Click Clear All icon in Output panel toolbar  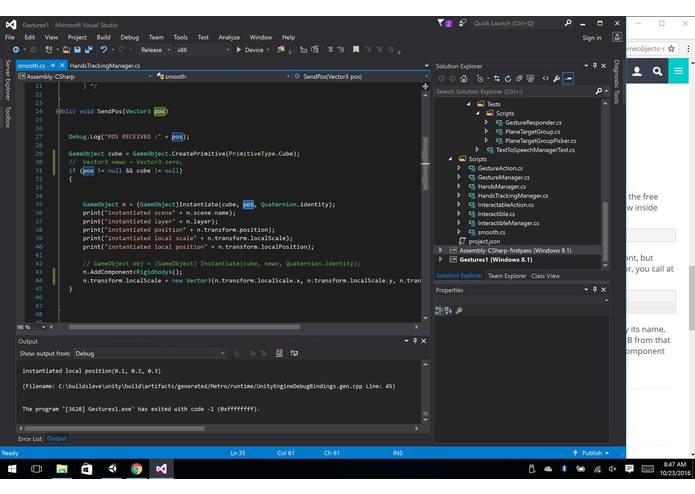(279, 353)
